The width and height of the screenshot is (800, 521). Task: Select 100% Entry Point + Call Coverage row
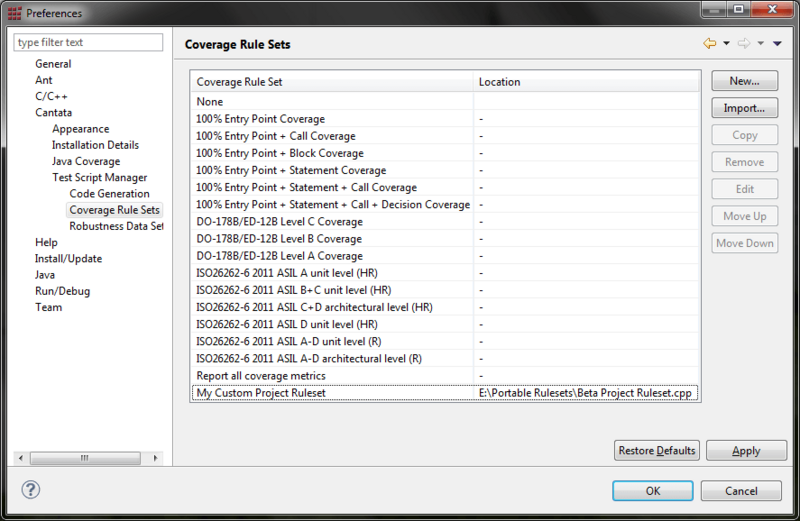tap(445, 136)
